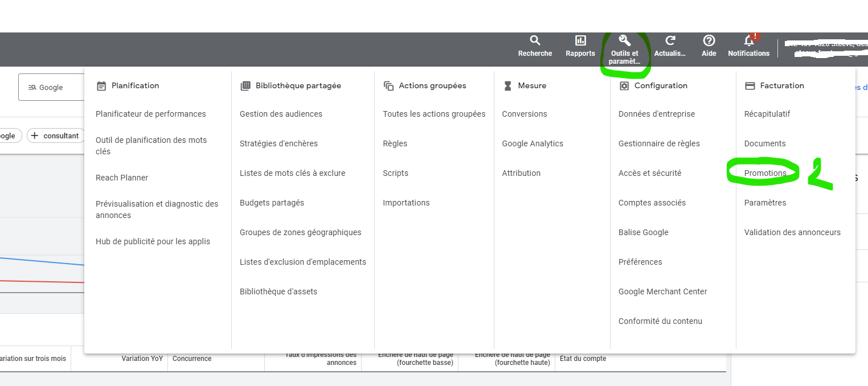Image resolution: width=868 pixels, height=386 pixels.
Task: Click the consultant keyword chip
Action: (56, 135)
